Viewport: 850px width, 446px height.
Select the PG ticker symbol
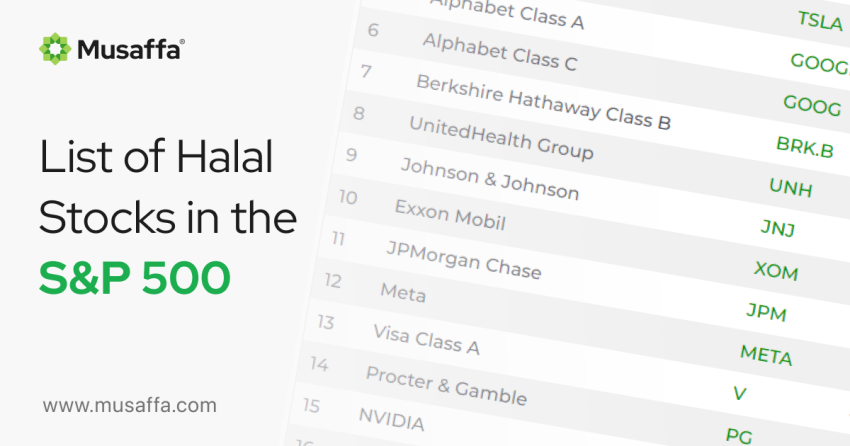tap(737, 435)
